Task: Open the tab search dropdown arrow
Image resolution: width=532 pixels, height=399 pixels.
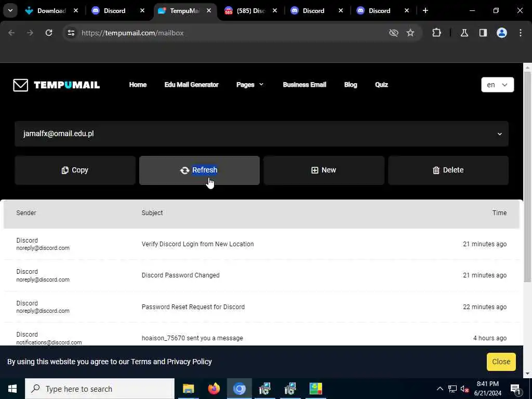Action: pyautogui.click(x=10, y=10)
